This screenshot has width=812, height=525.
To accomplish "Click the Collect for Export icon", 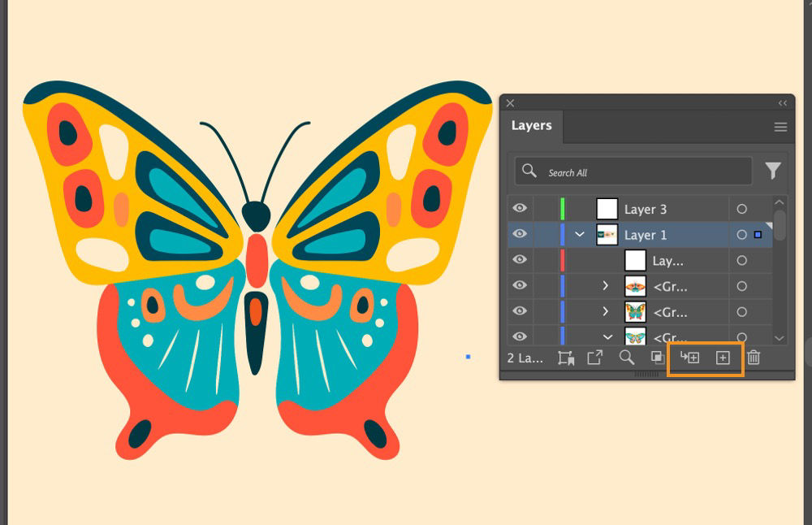I will point(596,357).
